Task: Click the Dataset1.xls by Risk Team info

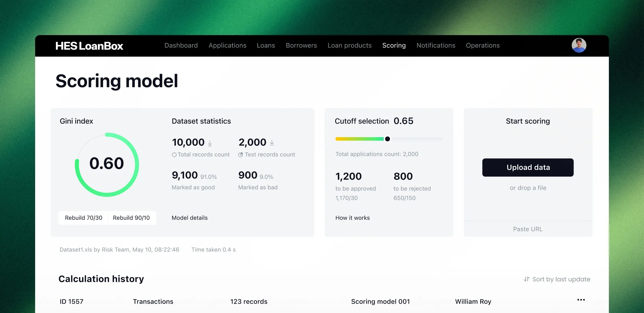Action: 119,250
